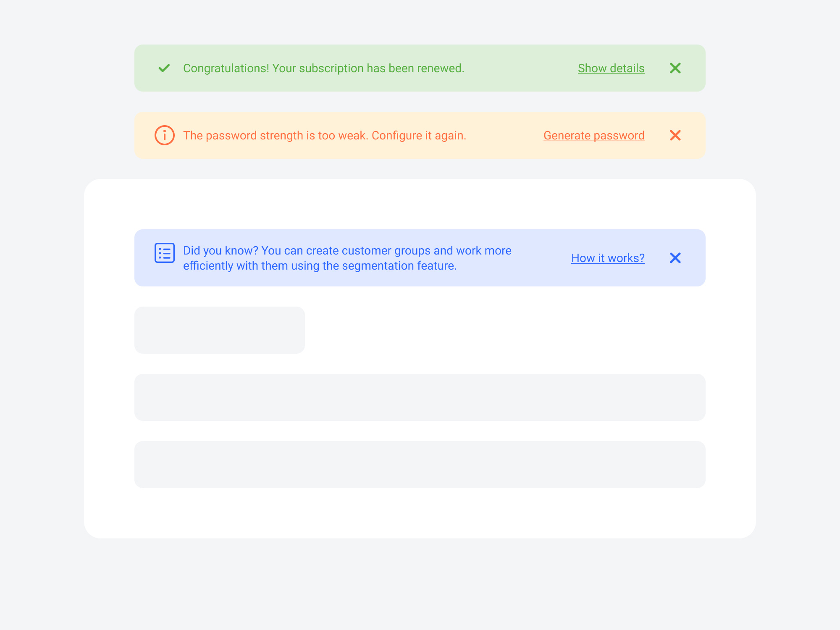The image size is (840, 630).
Task: Open the How it works? link
Action: (x=608, y=258)
